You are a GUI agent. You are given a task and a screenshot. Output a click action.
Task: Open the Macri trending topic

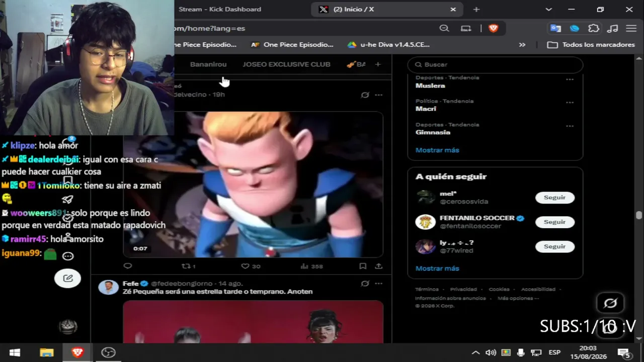pyautogui.click(x=426, y=109)
